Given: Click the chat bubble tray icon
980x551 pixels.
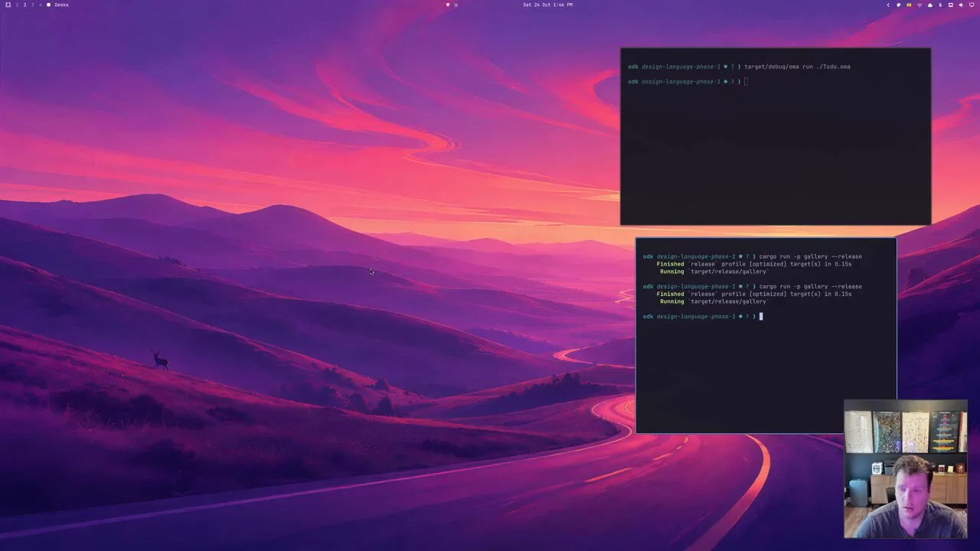Looking at the screenshot, I should (x=899, y=5).
